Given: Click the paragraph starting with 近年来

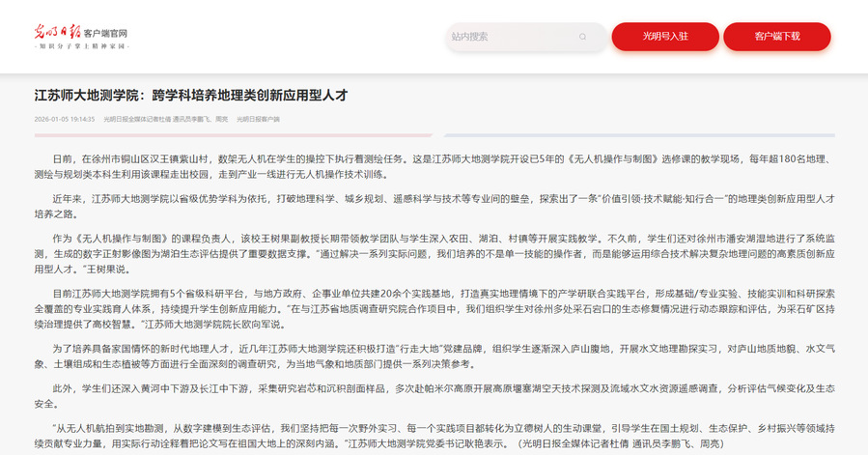Looking at the screenshot, I should point(434,204).
